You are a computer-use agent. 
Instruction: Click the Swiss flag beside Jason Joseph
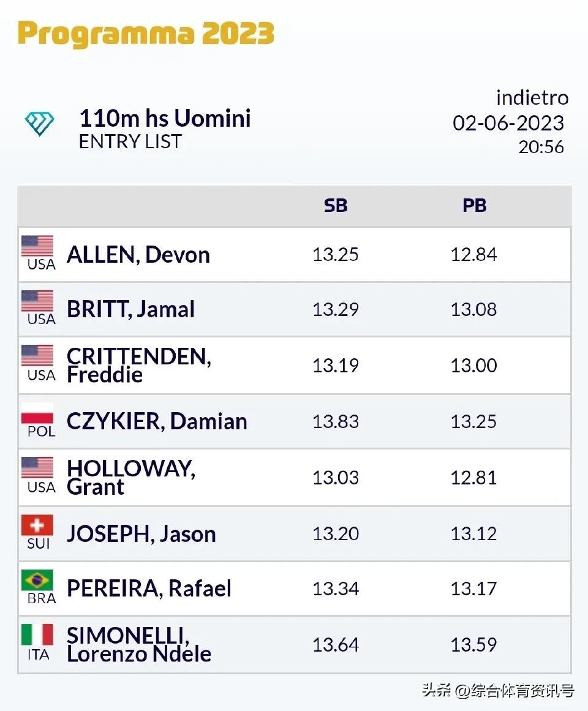tap(37, 525)
